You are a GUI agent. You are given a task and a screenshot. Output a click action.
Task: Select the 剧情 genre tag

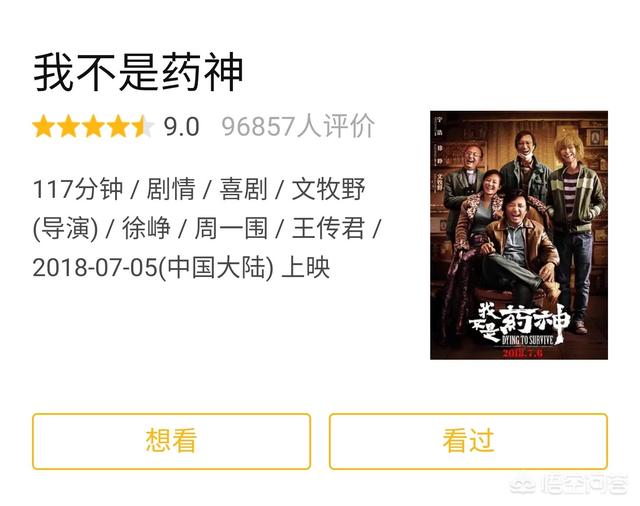click(171, 189)
